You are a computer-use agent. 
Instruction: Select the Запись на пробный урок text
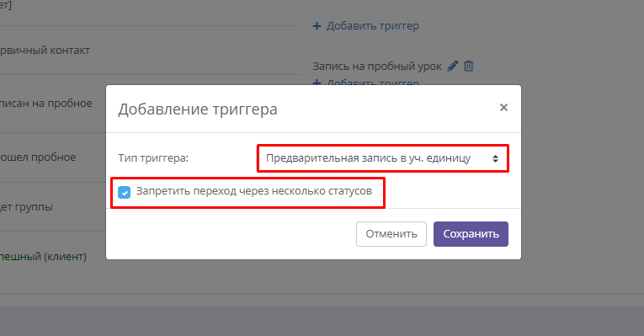coord(377,67)
